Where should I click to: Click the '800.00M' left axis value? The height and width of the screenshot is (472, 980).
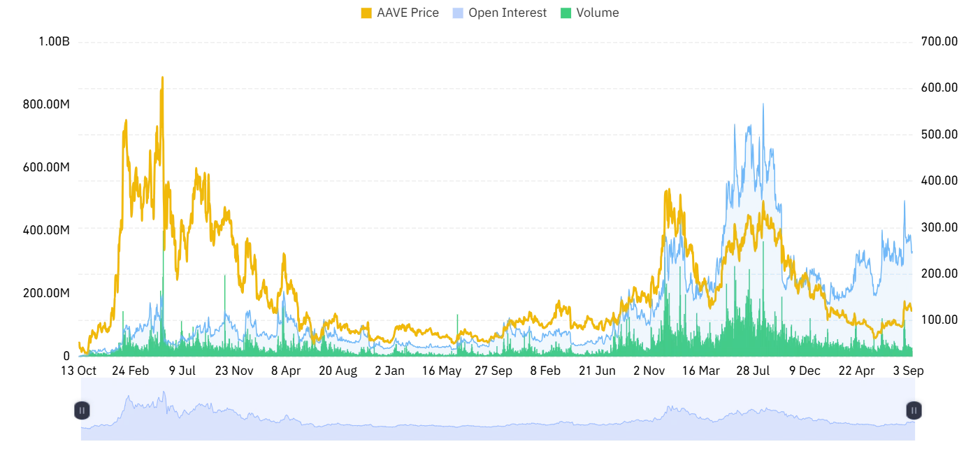point(46,104)
